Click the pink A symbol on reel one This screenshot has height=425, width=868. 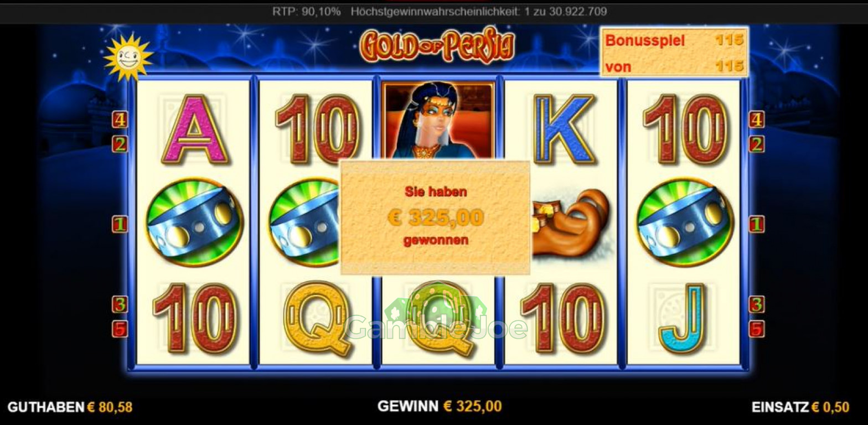point(194,129)
